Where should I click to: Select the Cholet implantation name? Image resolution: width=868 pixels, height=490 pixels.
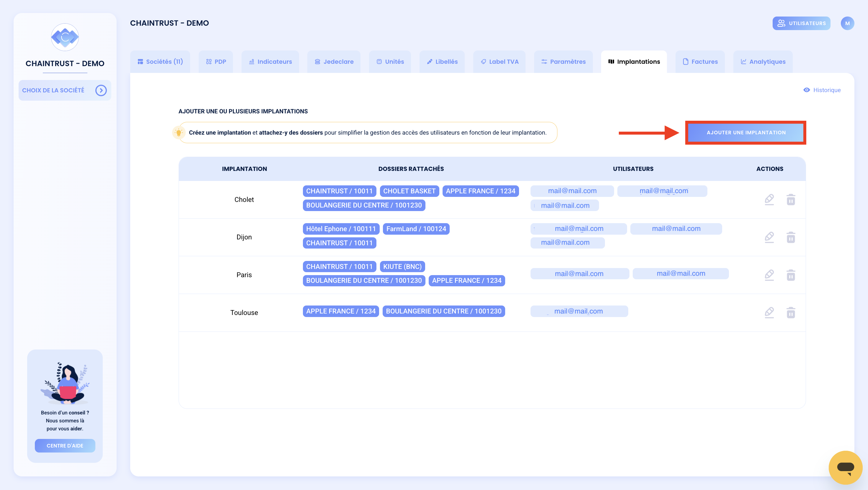pos(244,200)
